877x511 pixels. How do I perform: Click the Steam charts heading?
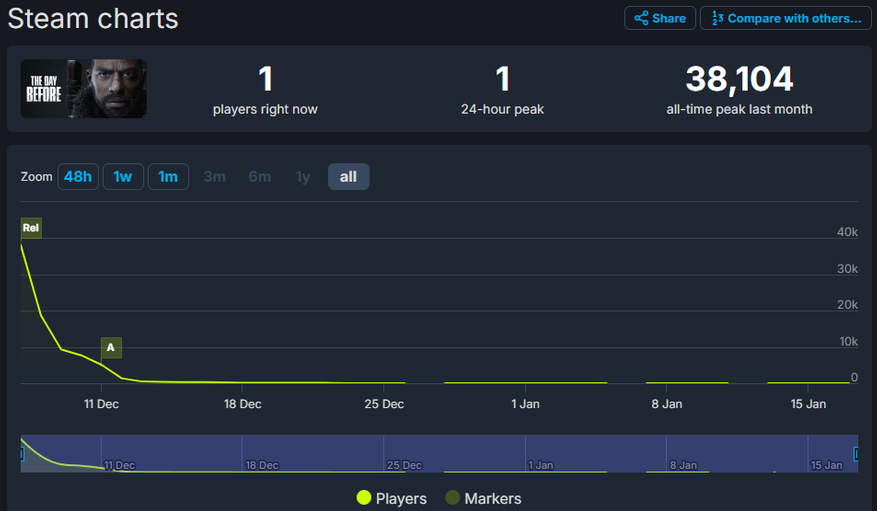click(93, 18)
